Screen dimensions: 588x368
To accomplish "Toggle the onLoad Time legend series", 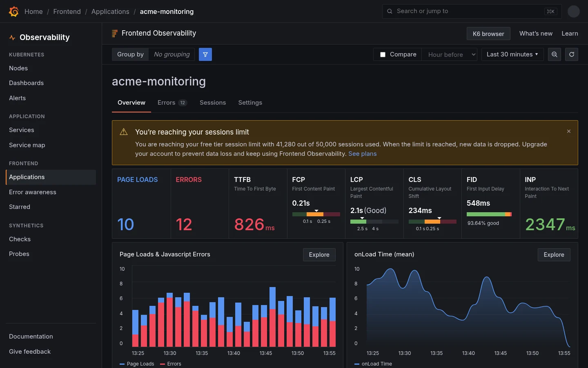I will (x=373, y=364).
